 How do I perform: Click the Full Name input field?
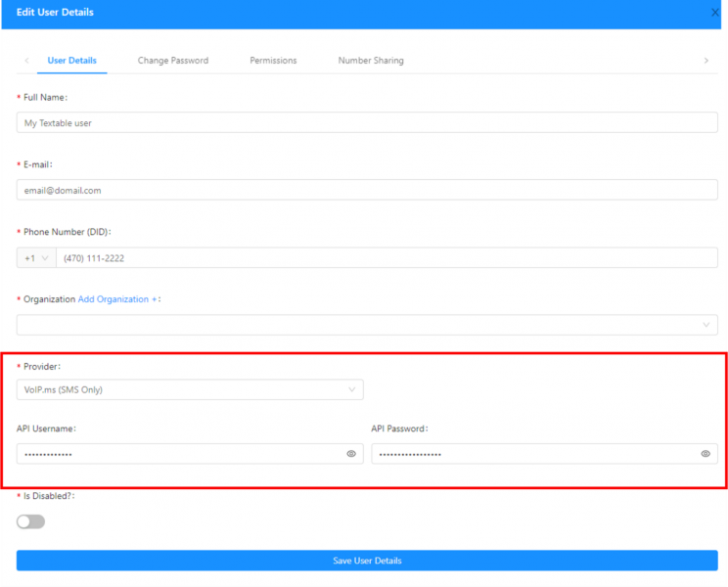coord(367,122)
